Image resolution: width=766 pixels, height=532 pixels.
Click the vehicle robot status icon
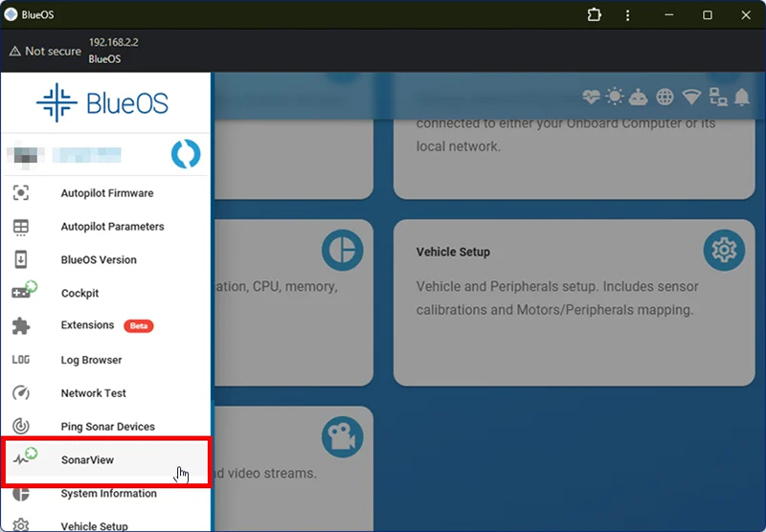[x=639, y=97]
